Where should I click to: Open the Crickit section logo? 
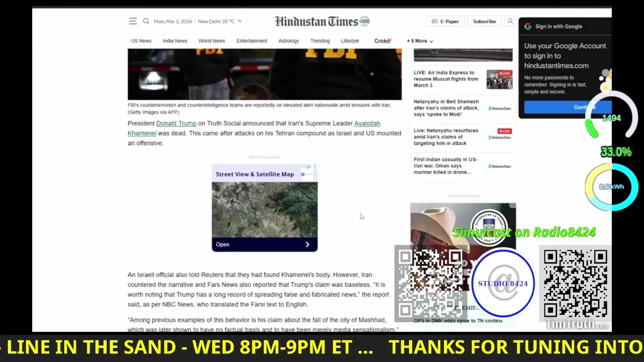point(383,41)
